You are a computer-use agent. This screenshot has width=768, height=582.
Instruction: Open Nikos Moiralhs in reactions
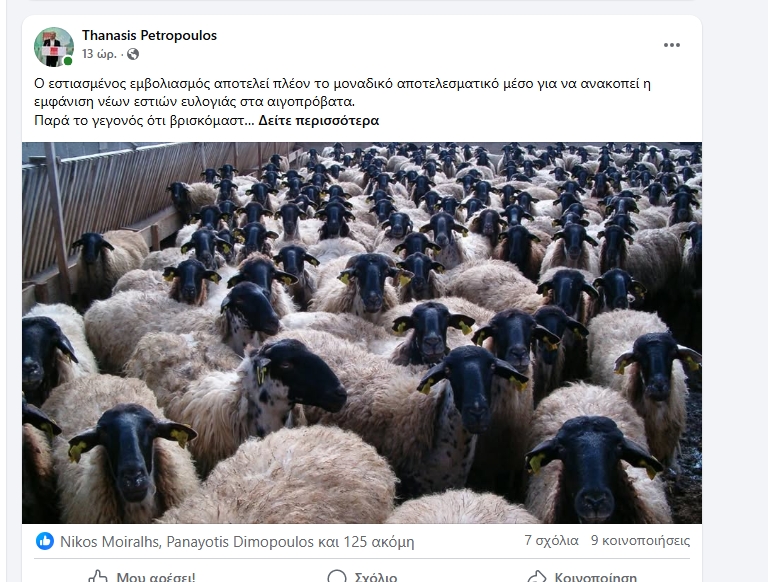[109, 542]
